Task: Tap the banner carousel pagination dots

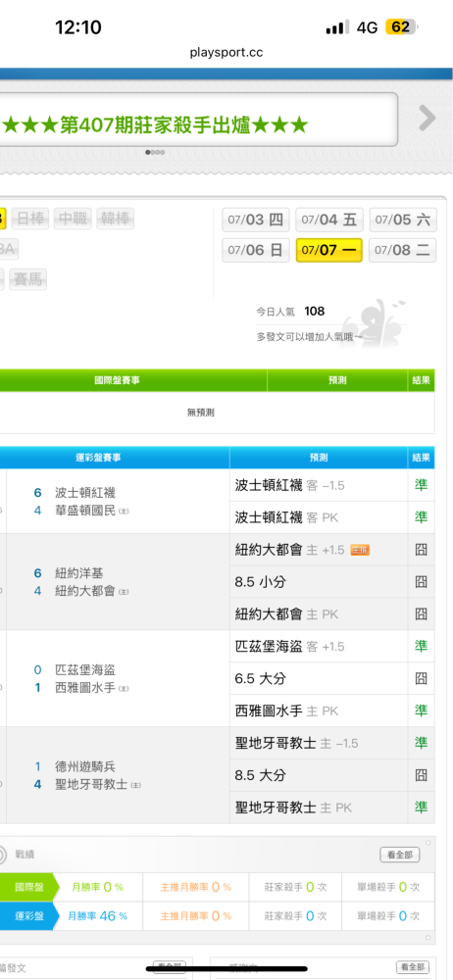Action: tap(155, 152)
